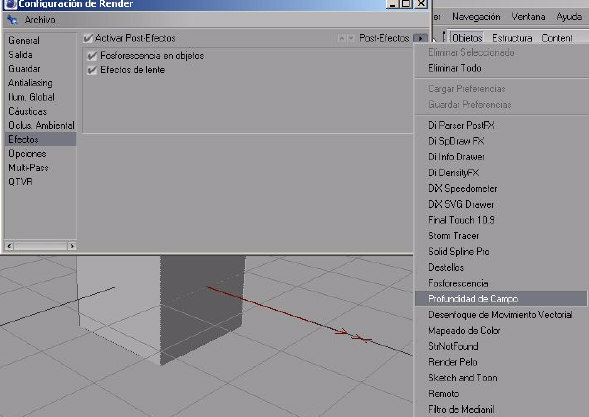
Task: Move effect up with the small up arrow
Action: pos(342,38)
